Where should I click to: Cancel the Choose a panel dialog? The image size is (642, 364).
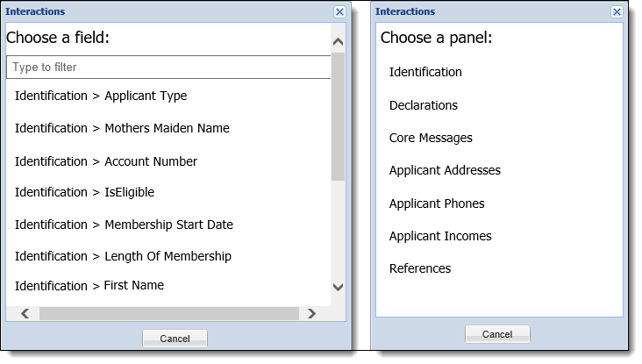(x=497, y=334)
